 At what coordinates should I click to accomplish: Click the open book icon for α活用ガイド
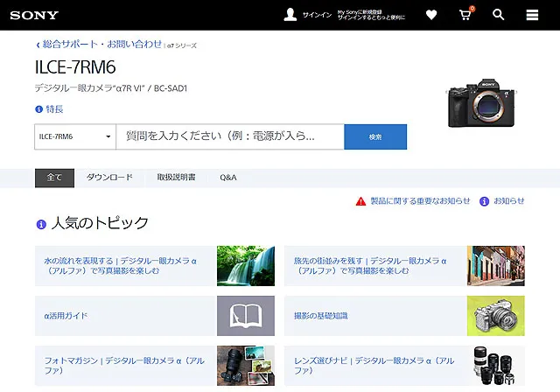coord(246,316)
